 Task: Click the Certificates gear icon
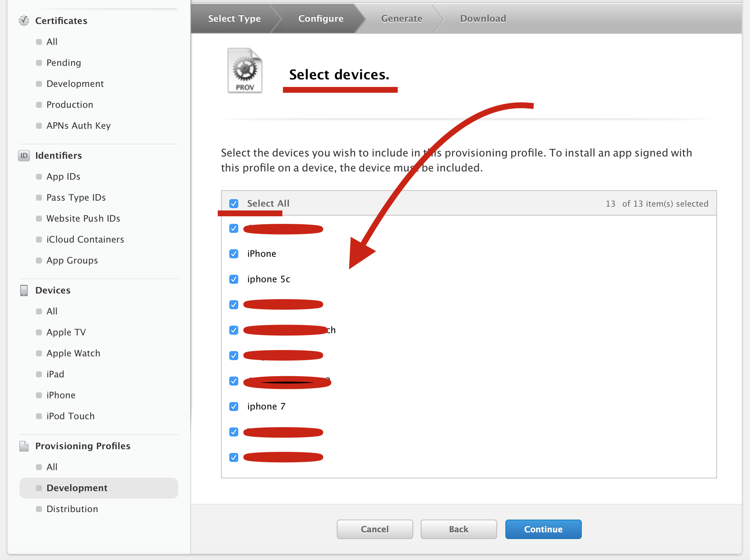[x=24, y=21]
